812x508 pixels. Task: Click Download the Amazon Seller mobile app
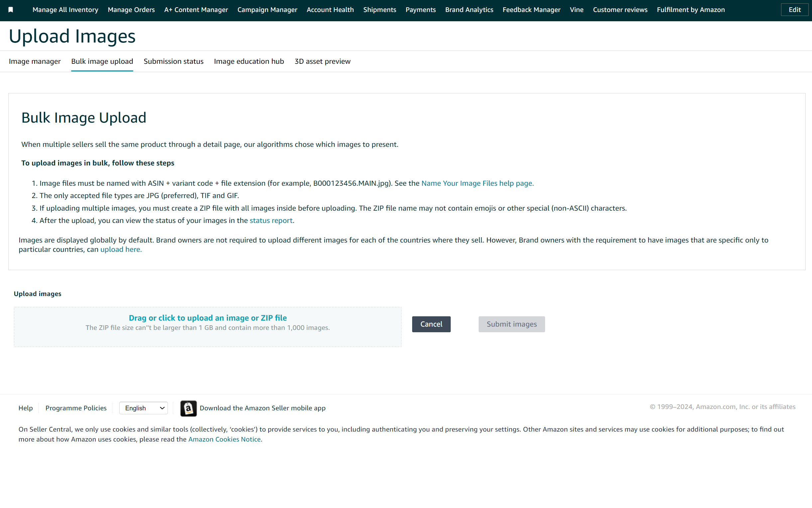263,408
